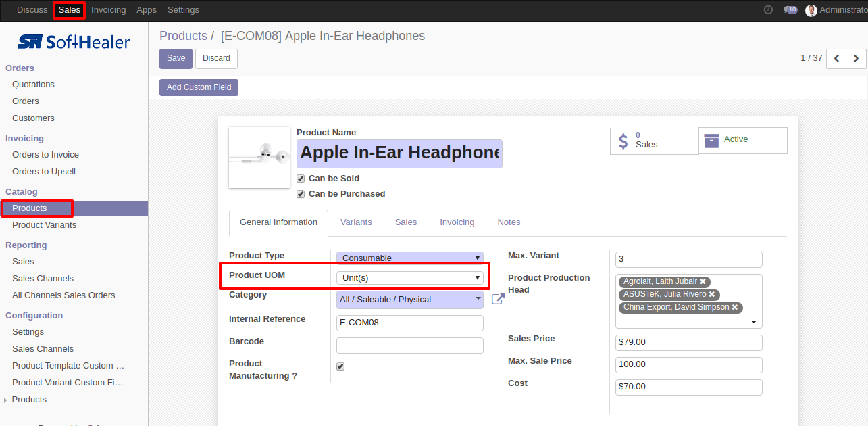Image resolution: width=868 pixels, height=426 pixels.
Task: Click Cost field $70.00
Action: pyautogui.click(x=689, y=387)
